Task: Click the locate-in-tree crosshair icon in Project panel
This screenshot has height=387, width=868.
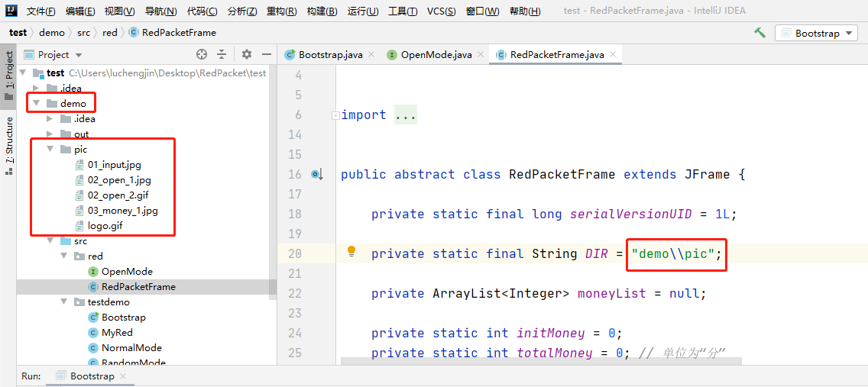Action: (202, 54)
